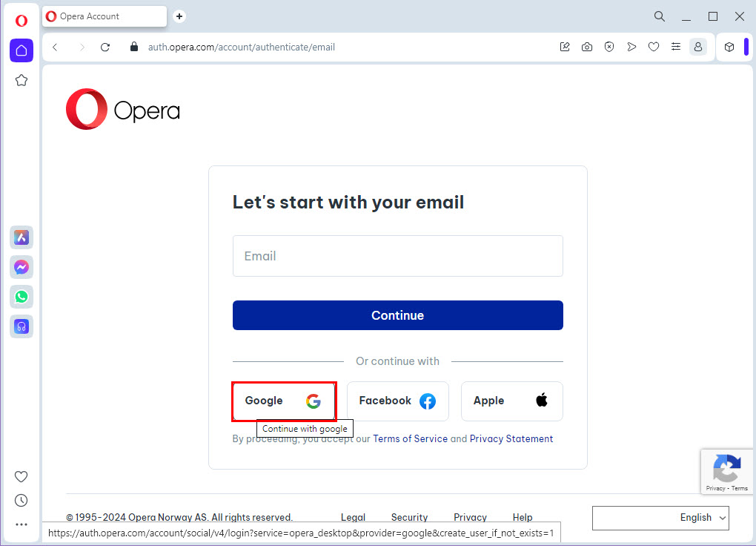Launch Aria AI from sidebar

coord(21,237)
